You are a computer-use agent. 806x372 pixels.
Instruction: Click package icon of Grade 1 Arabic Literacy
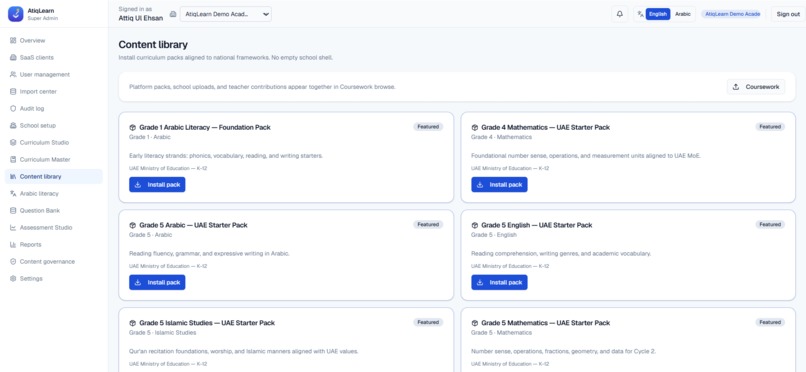132,127
